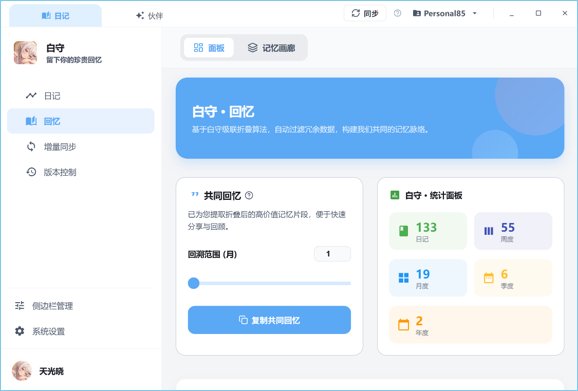The image size is (578, 391).
Task: Open the 日记 top tab
Action: 55,15
